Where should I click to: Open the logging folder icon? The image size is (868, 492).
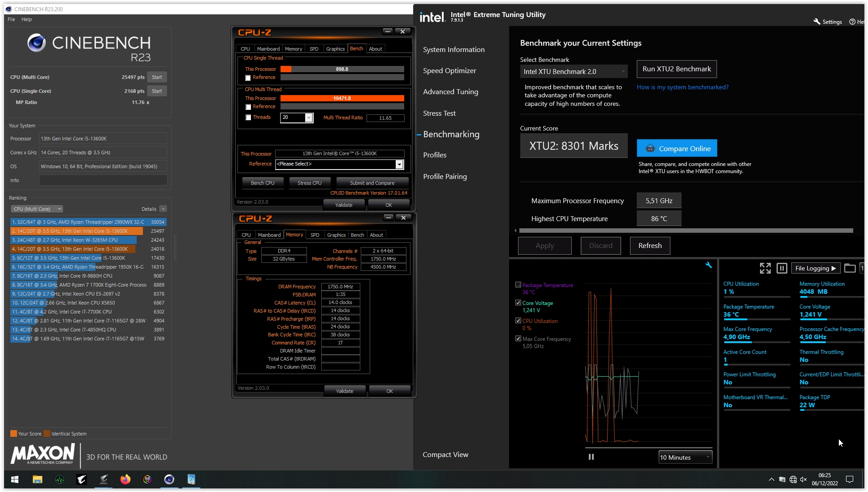pos(849,268)
